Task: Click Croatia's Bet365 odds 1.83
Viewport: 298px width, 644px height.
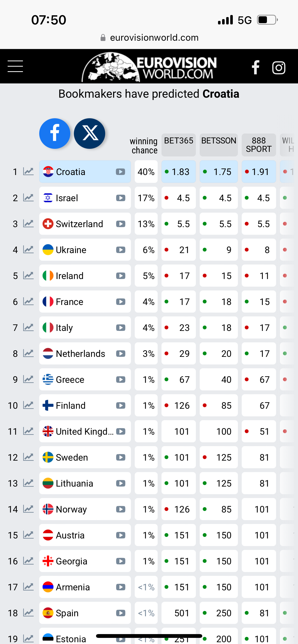Action: 179,172
